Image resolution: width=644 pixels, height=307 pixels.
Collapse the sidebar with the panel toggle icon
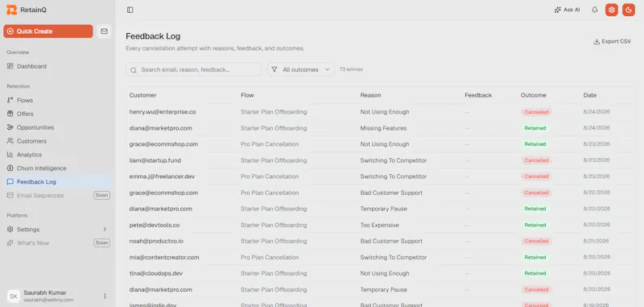point(130,10)
